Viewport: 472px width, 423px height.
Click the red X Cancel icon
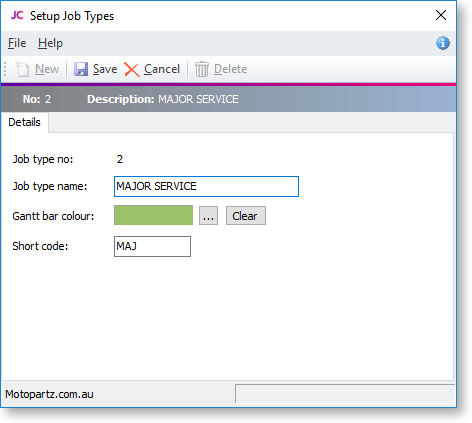pyautogui.click(x=132, y=69)
